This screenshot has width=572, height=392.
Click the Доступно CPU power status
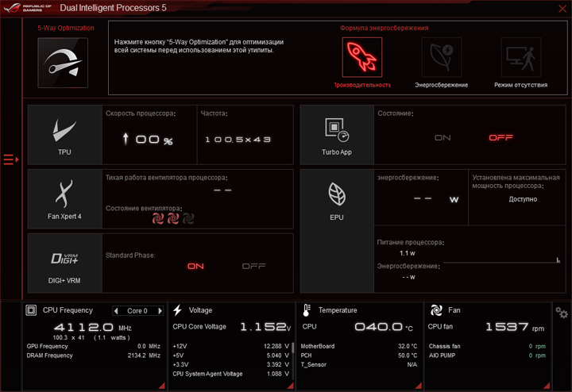(523, 199)
